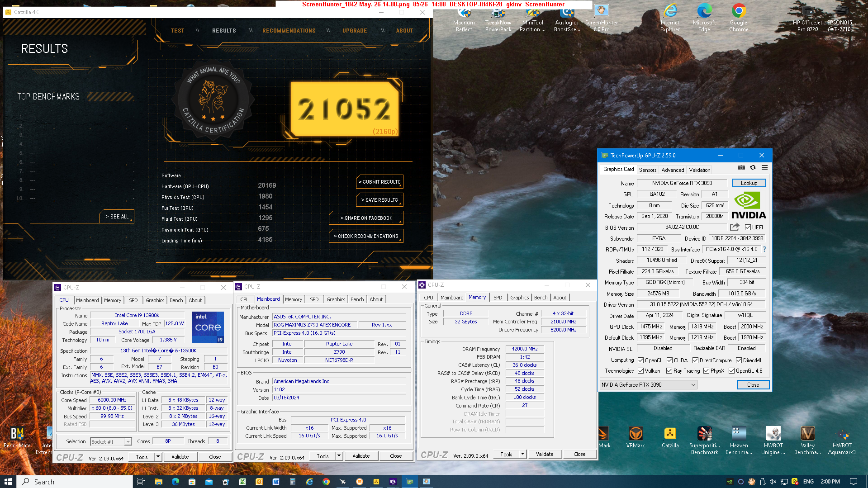Viewport: 868px width, 488px height.
Task: Click SHARE ON FACEBOOK button
Action: [366, 218]
